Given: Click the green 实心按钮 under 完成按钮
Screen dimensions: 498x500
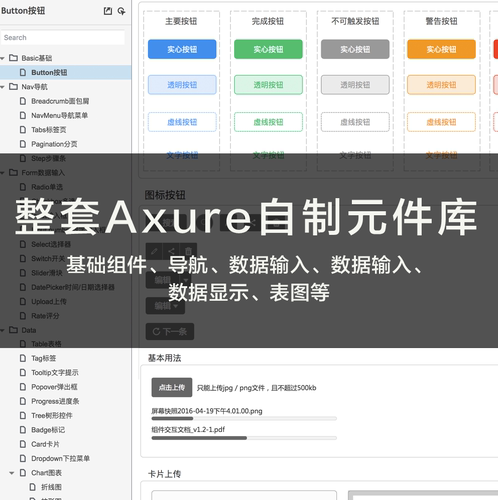Looking at the screenshot, I should click(x=268, y=49).
